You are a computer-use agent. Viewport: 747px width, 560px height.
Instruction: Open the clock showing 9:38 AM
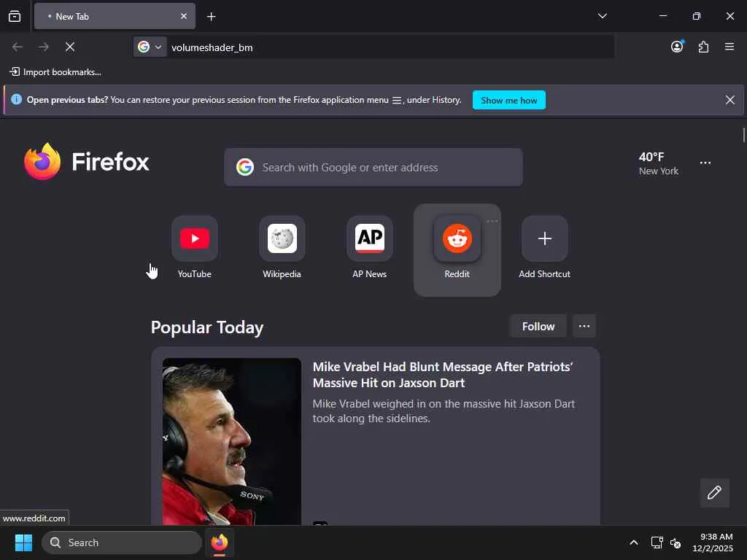pos(713,542)
